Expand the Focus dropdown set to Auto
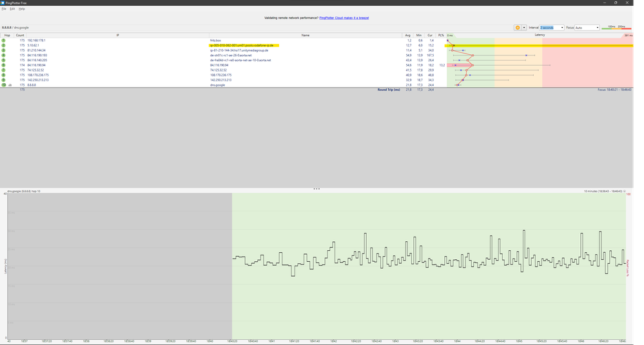 pos(587,28)
